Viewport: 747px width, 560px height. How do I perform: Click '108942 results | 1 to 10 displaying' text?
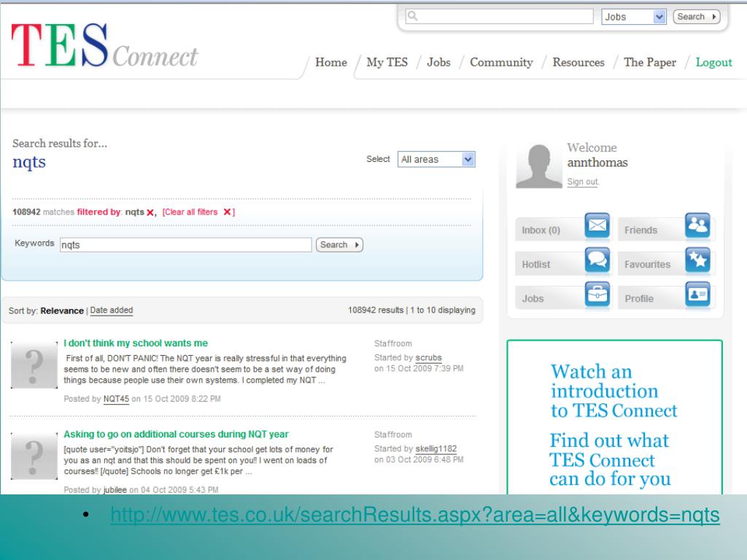click(x=411, y=310)
